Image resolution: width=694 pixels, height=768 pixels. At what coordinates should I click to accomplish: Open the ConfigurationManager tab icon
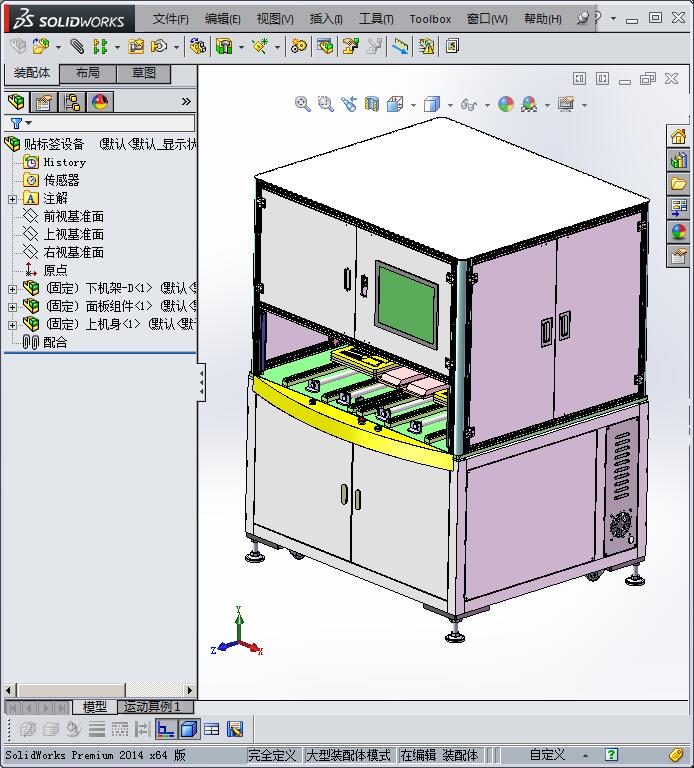(72, 102)
